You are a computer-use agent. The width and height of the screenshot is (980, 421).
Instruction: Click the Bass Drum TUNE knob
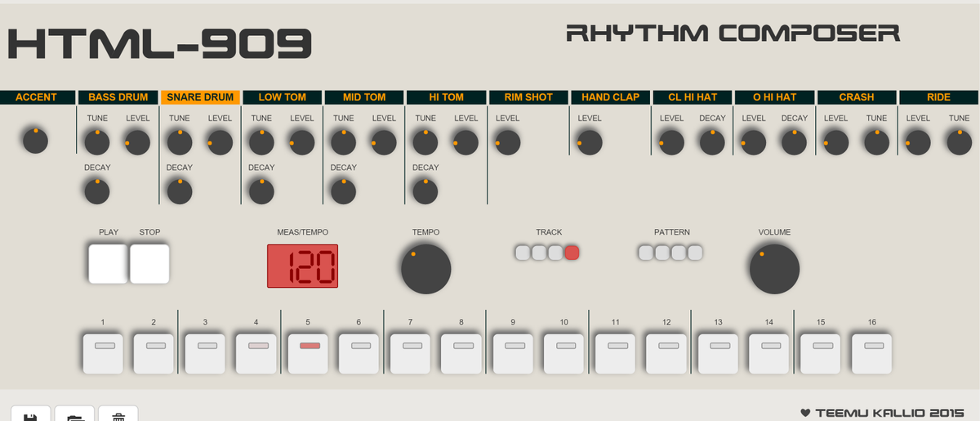coord(97,143)
